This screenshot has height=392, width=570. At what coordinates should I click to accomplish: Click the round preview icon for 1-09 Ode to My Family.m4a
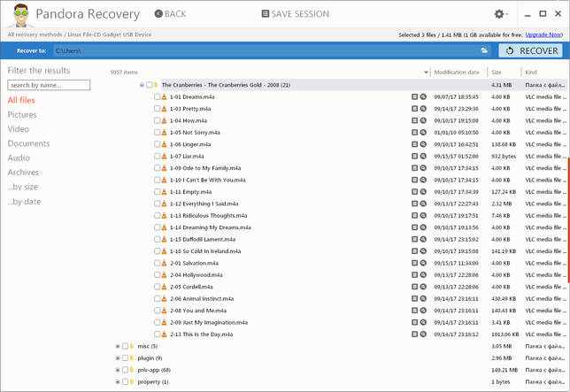coord(423,168)
